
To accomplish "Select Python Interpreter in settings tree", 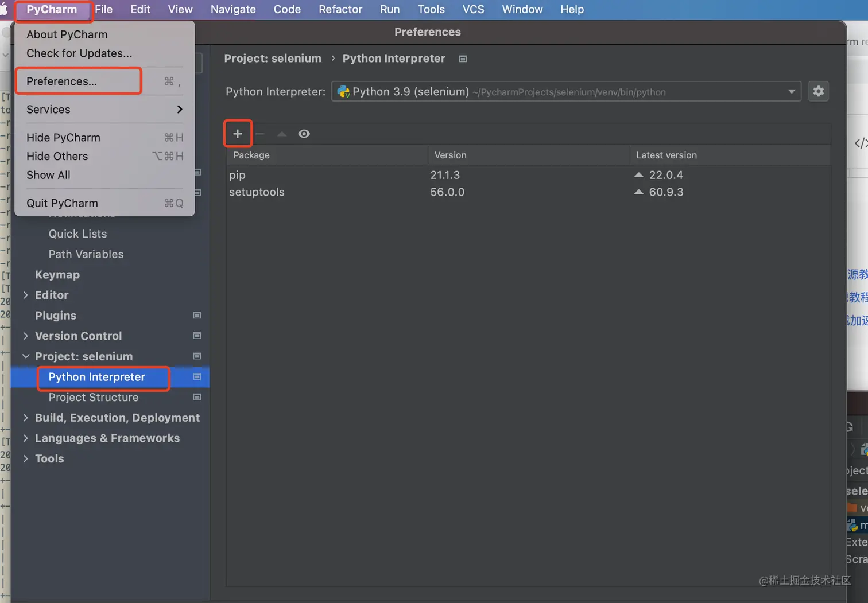I will point(97,377).
